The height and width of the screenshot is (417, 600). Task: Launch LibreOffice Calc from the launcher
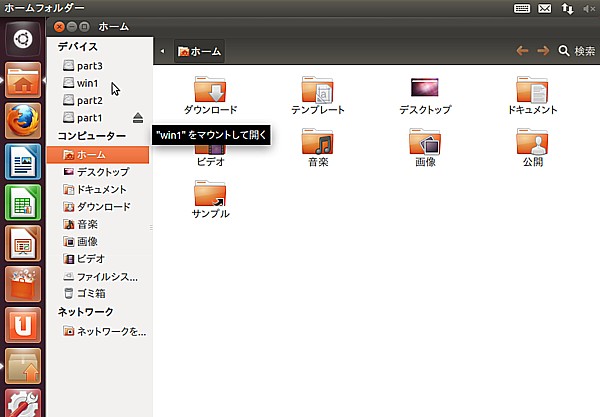23,203
